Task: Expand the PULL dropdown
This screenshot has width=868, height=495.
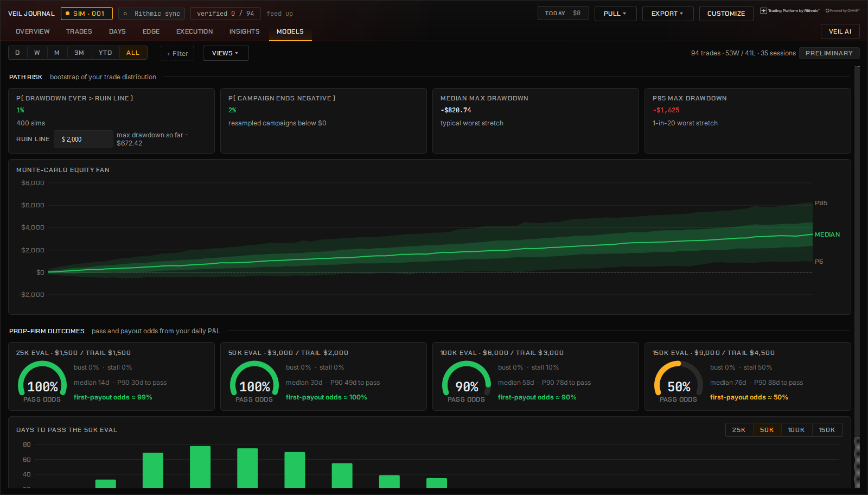Action: (615, 14)
